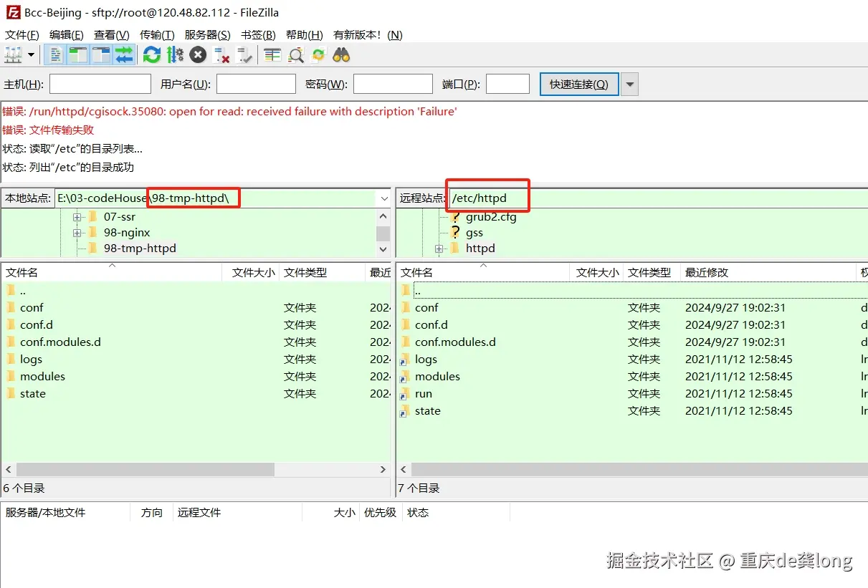Sort the queue by 优先级 column
The image size is (868, 588).
pos(380,512)
